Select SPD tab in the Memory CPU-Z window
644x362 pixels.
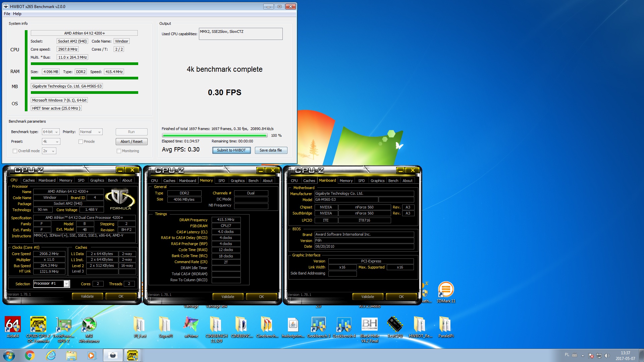pos(222,181)
